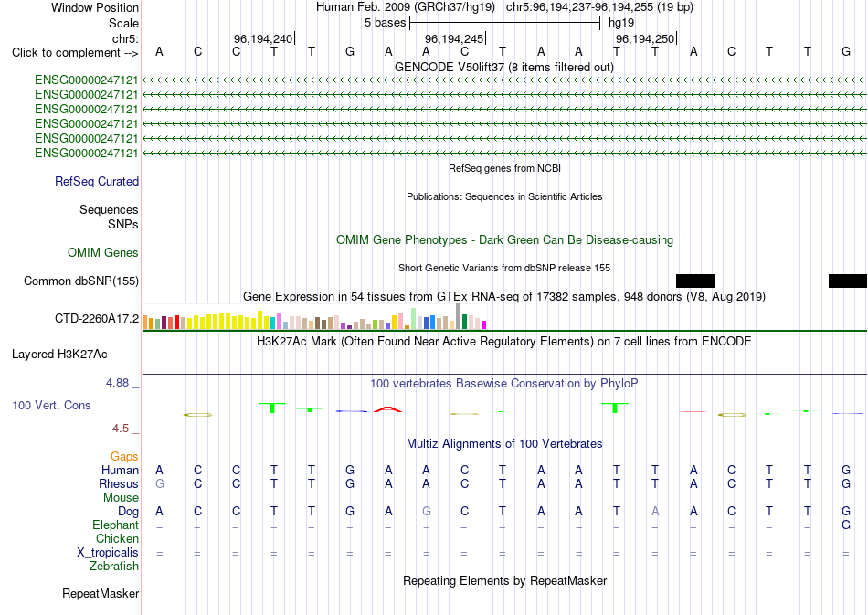
Task: Click the faded G in the Dog row
Action: (427, 511)
